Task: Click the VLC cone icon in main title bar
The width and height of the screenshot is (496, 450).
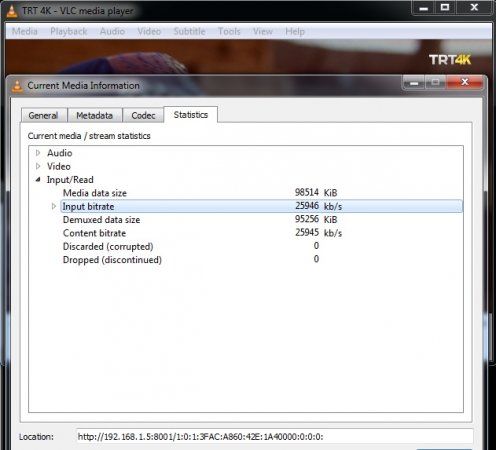Action: (12, 10)
